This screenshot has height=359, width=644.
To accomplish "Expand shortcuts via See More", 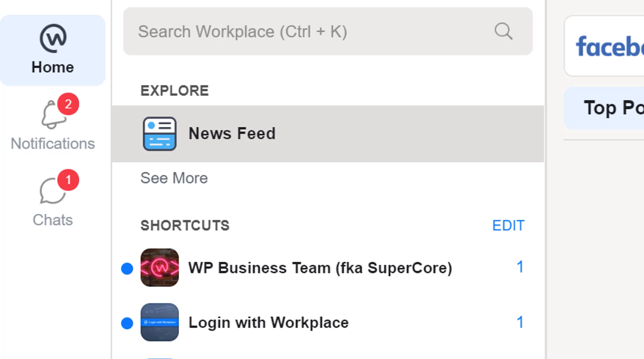I will pyautogui.click(x=174, y=178).
